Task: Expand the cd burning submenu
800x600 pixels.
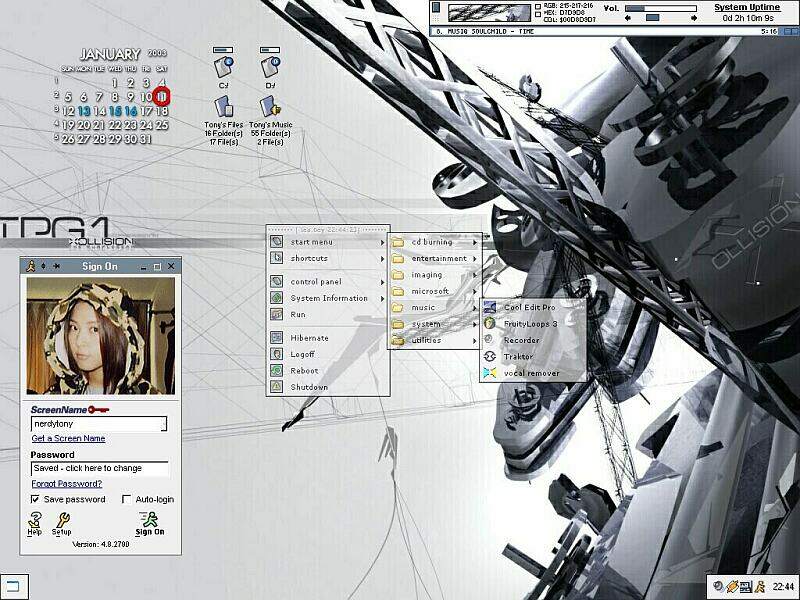Action: coord(435,242)
